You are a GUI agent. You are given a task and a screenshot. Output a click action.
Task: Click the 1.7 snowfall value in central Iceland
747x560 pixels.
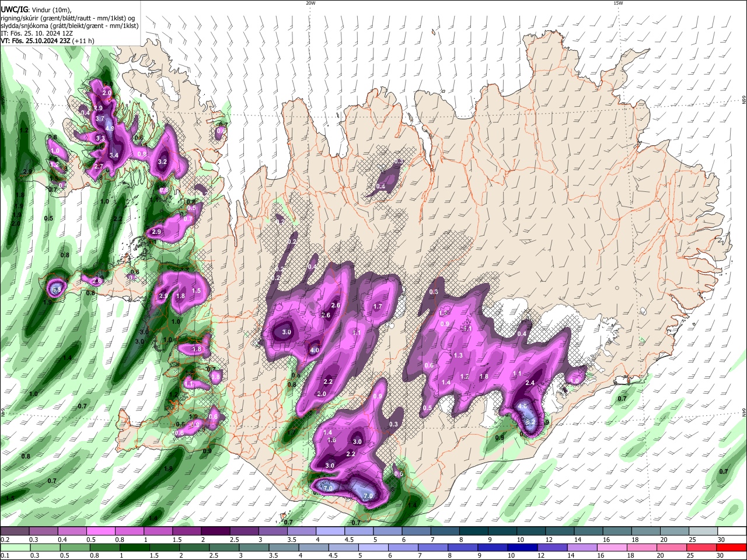(378, 306)
